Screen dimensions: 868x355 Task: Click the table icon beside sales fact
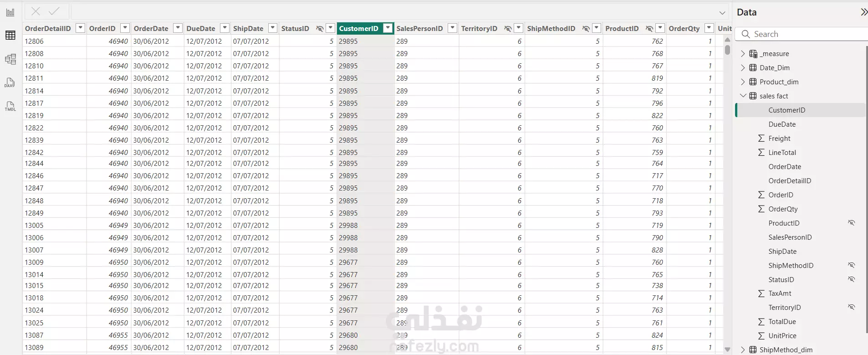[753, 96]
